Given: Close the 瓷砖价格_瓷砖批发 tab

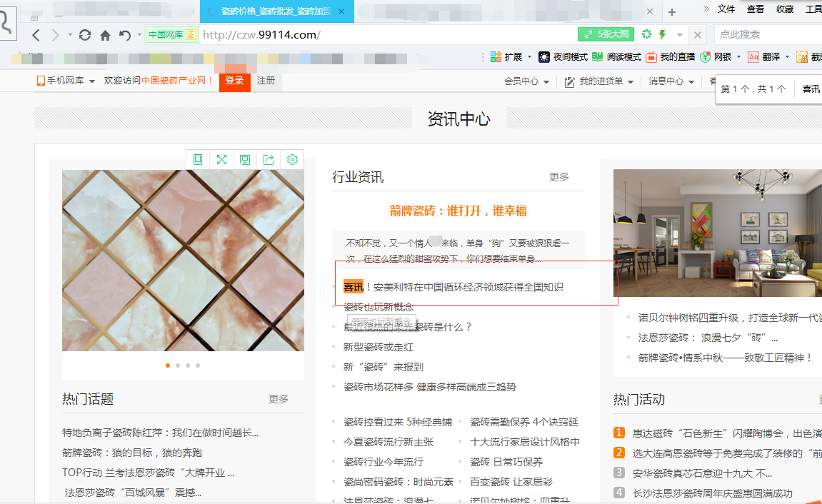Looking at the screenshot, I should point(341,11).
